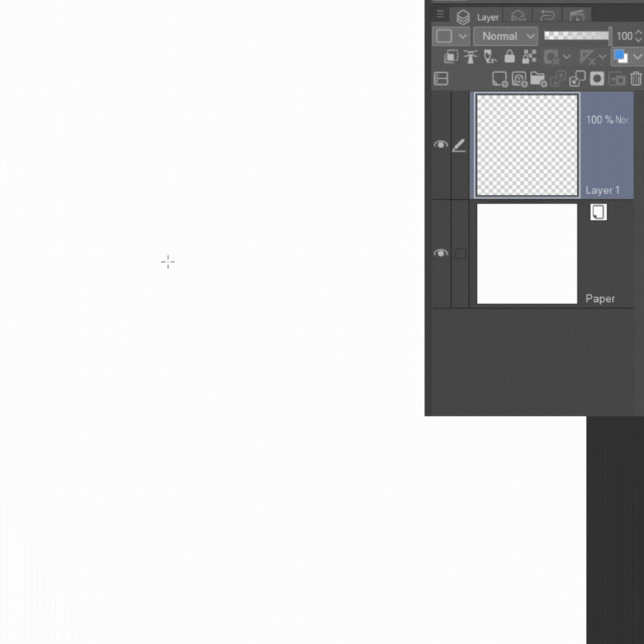Screen dimensions: 644x644
Task: Click the 100 % Normal layer info text
Action: [607, 119]
